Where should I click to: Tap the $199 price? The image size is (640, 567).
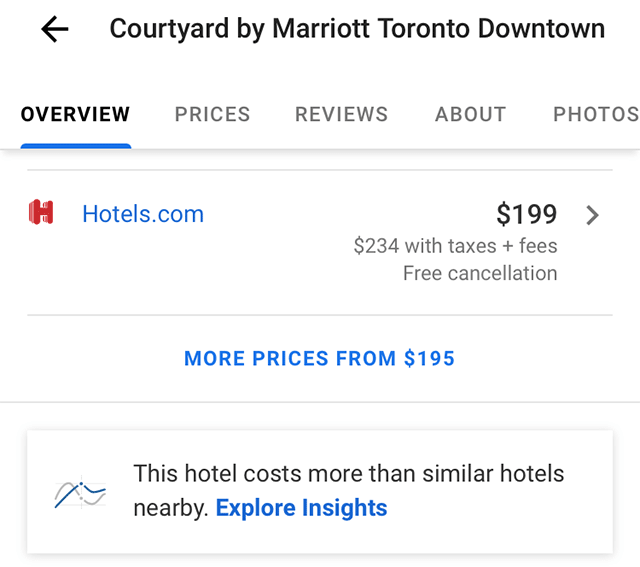527,214
